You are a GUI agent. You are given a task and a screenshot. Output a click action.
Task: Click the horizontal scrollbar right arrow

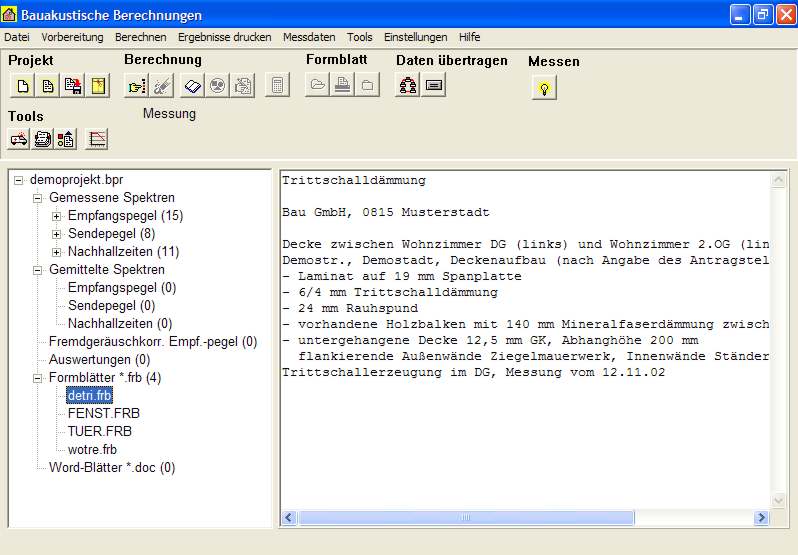click(x=761, y=518)
